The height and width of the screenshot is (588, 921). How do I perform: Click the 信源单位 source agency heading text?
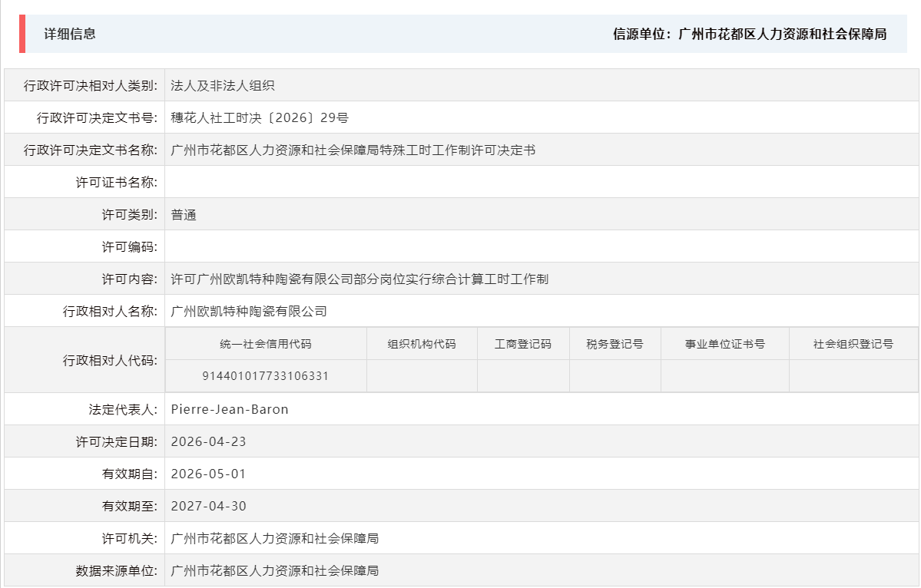pos(750,34)
